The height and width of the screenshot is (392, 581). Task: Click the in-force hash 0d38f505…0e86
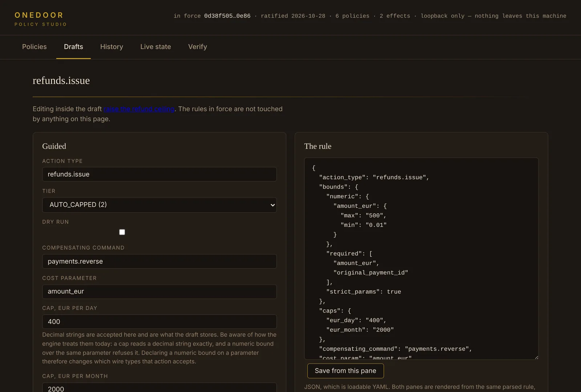(x=227, y=16)
